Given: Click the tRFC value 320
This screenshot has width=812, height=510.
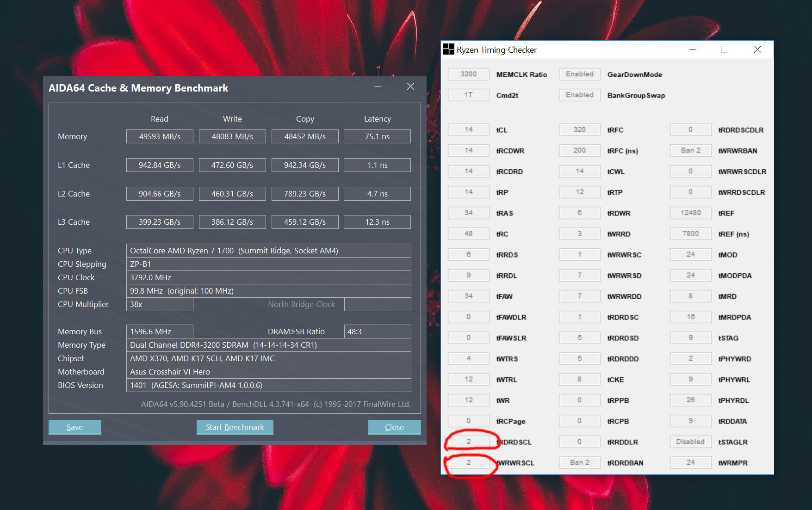Looking at the screenshot, I should [580, 129].
